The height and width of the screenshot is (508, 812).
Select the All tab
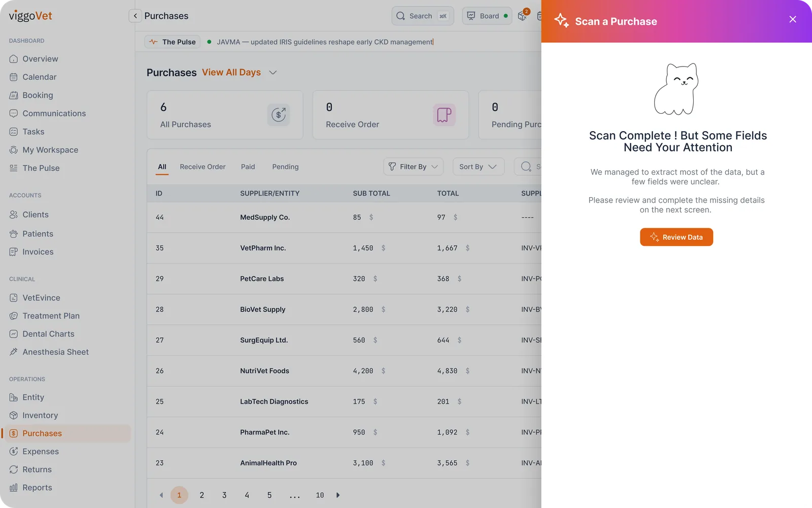(x=162, y=167)
